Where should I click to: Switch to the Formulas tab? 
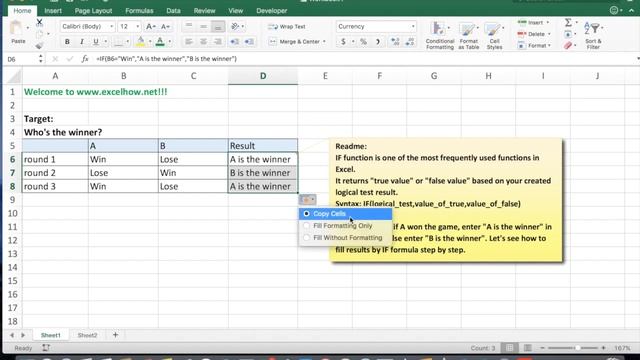[x=139, y=11]
